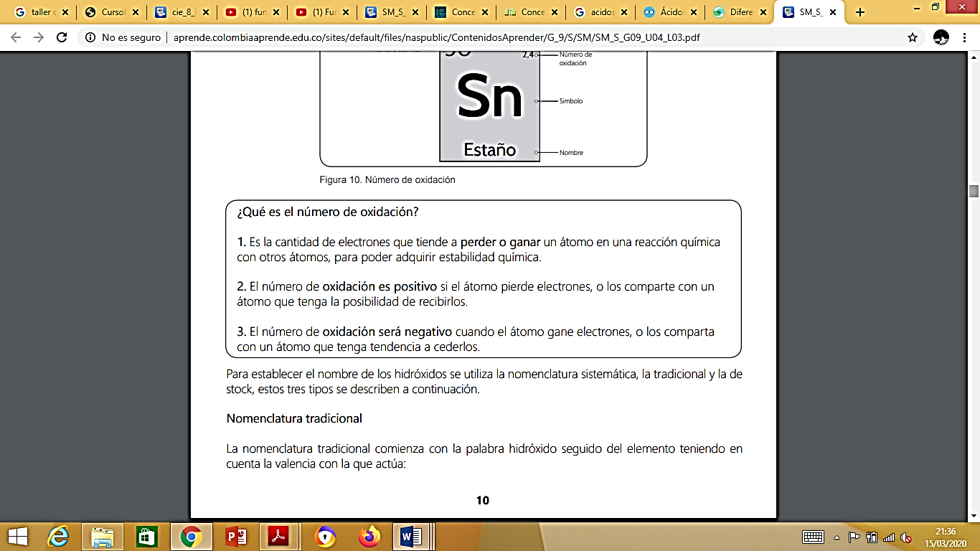Image resolution: width=980 pixels, height=551 pixels.
Task: Click the scrollbar down arrow
Action: 974,516
